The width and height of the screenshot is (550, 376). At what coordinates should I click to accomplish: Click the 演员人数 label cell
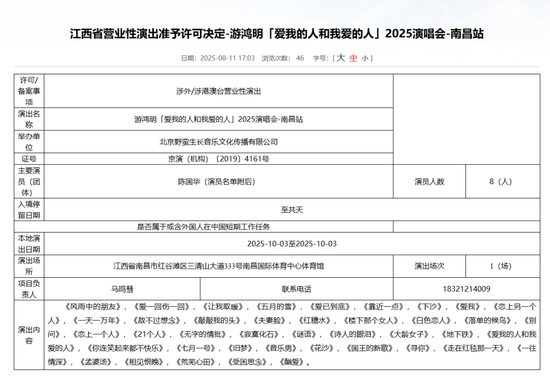click(x=429, y=182)
